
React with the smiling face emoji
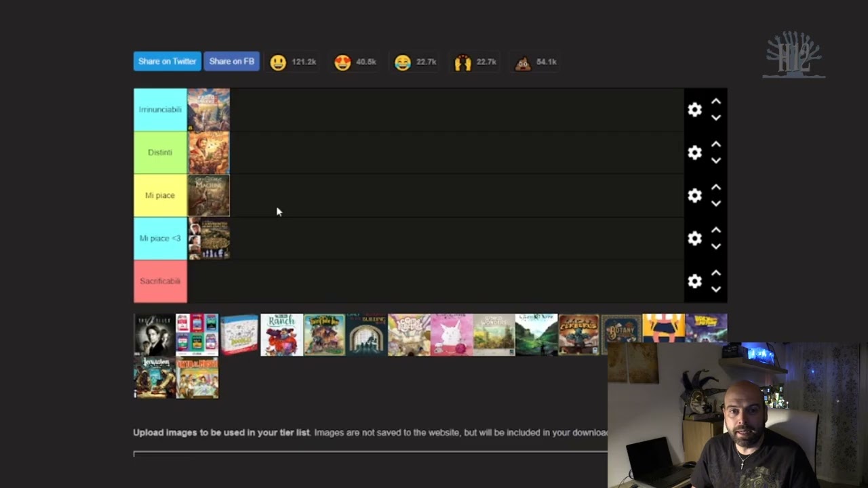[278, 62]
